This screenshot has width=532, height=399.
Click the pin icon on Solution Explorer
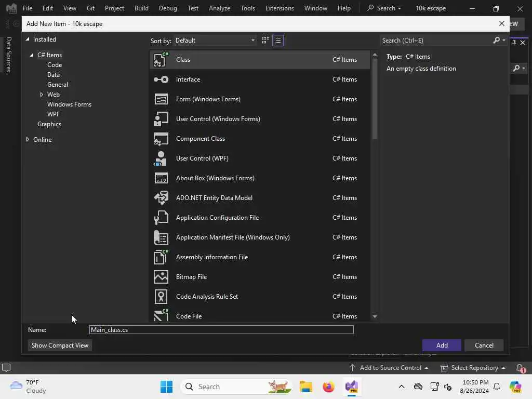pyautogui.click(x=514, y=43)
